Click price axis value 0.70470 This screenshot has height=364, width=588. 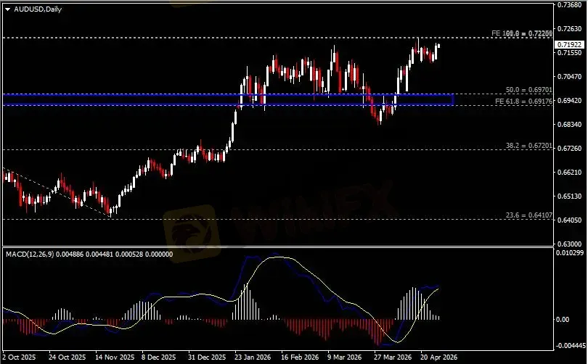570,77
